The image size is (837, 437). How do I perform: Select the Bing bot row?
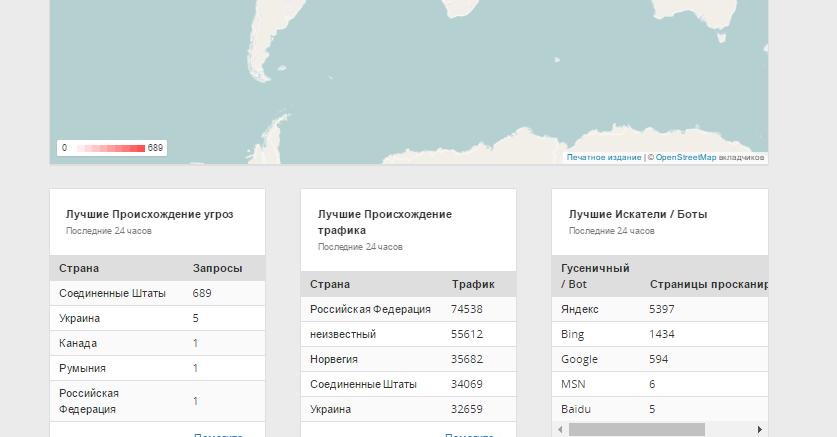coord(659,334)
